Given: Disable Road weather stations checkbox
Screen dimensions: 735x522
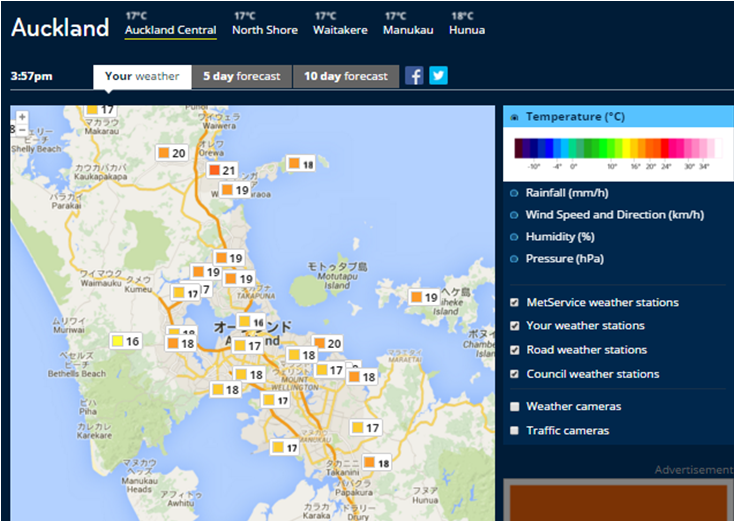Looking at the screenshot, I should click(x=514, y=350).
